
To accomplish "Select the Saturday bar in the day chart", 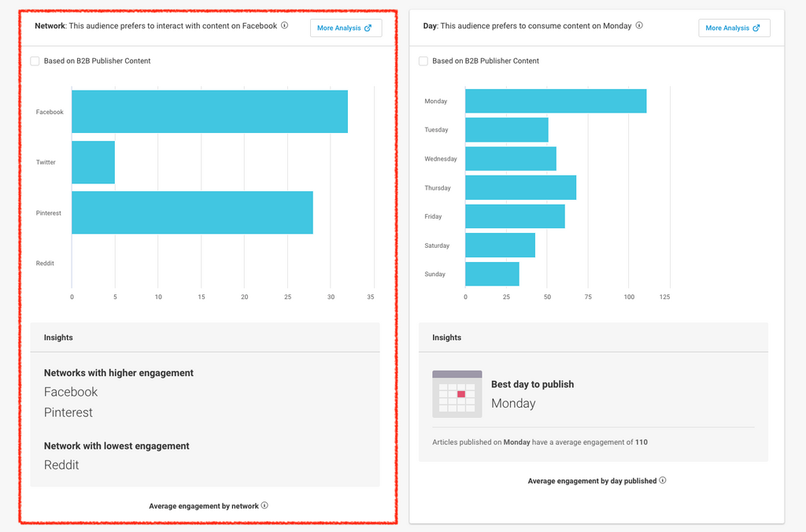I will click(x=500, y=245).
